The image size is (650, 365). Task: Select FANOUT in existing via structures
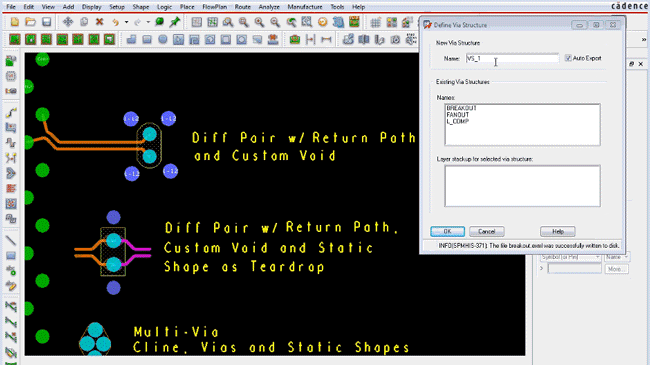(458, 115)
